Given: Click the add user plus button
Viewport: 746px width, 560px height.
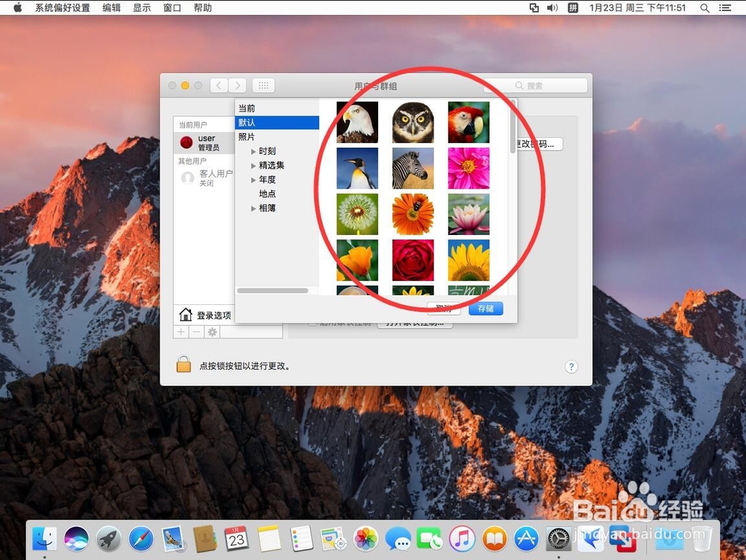Looking at the screenshot, I should 181,332.
